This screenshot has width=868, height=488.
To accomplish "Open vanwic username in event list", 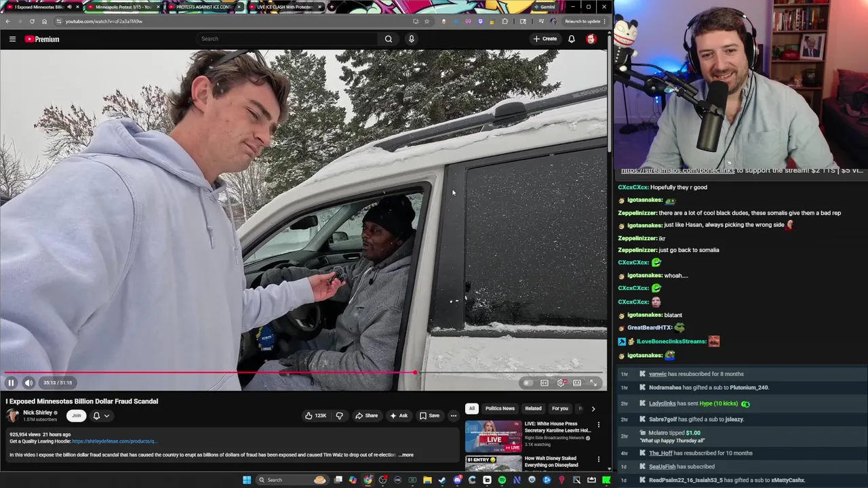I will (658, 373).
